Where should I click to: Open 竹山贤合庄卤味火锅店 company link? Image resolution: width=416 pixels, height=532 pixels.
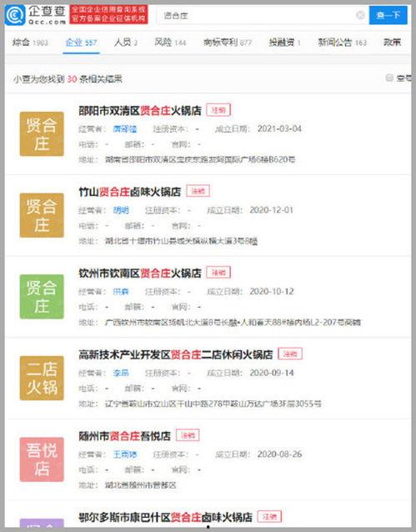coord(129,192)
